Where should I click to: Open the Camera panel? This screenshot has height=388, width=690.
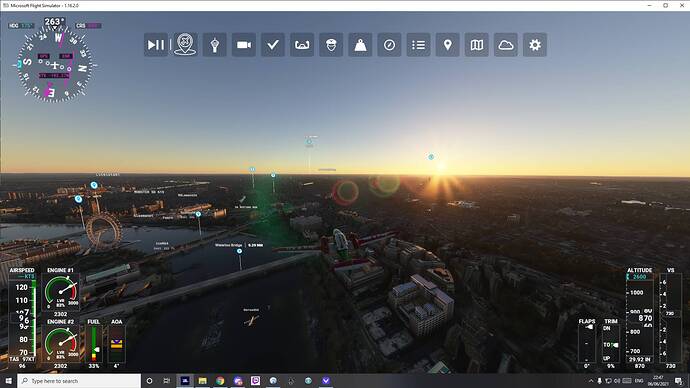coord(243,45)
